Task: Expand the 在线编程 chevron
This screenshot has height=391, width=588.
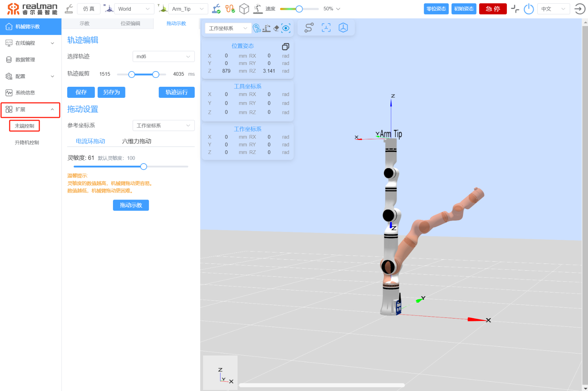Action: click(53, 43)
